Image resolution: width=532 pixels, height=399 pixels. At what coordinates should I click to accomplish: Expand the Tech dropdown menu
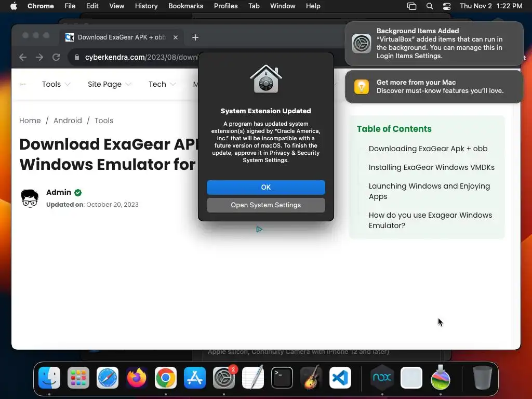point(162,84)
